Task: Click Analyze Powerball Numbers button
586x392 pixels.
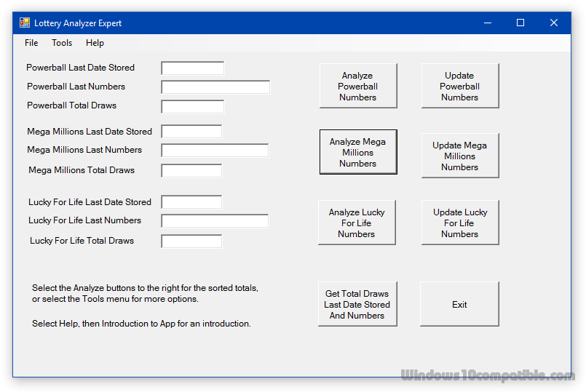Action: [x=358, y=87]
